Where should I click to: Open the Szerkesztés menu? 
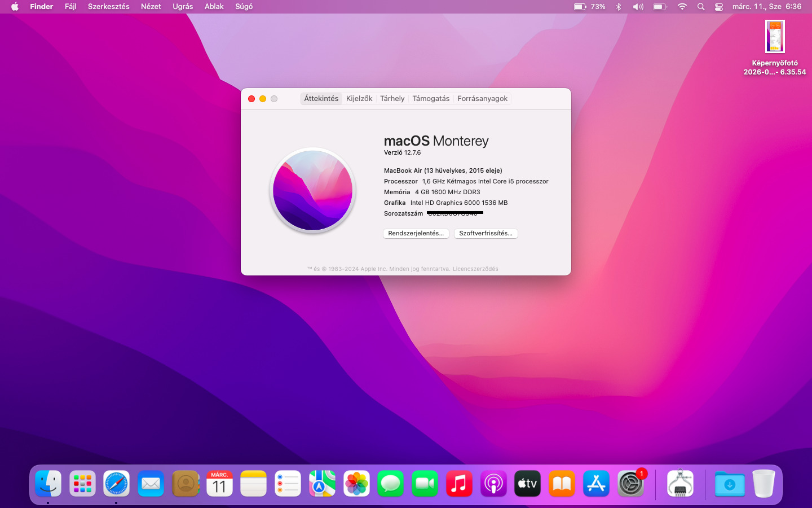click(109, 7)
